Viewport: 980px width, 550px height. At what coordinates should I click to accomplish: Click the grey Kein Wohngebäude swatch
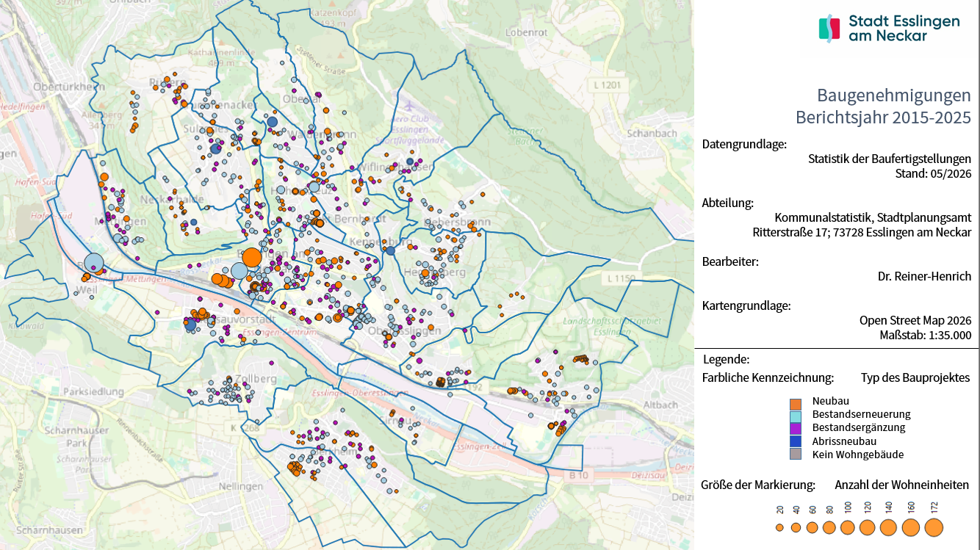click(x=795, y=455)
